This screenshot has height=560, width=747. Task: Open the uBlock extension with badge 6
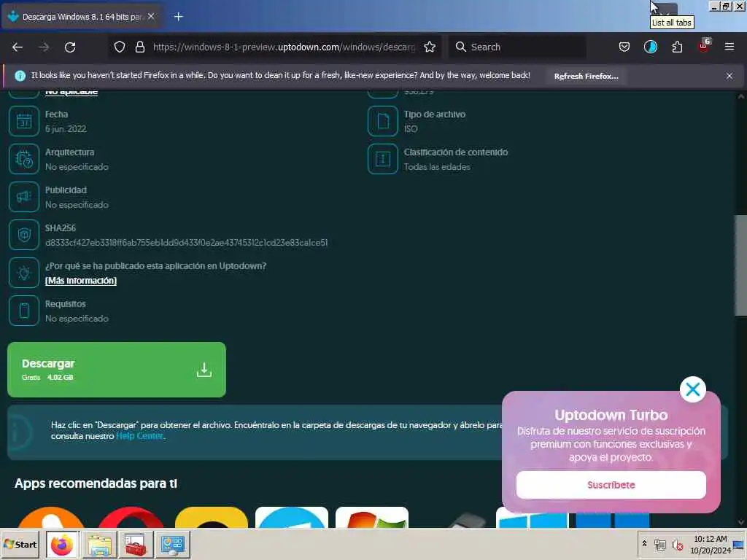704,47
